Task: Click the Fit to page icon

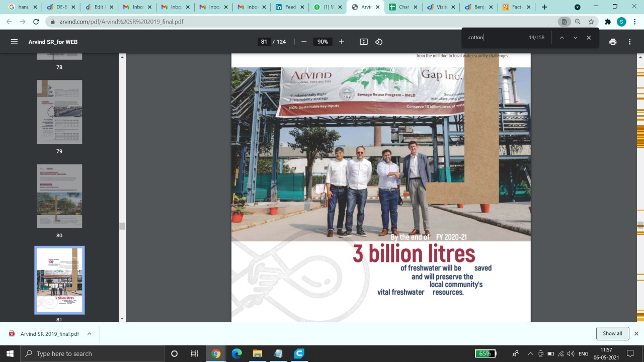Action: click(x=364, y=42)
